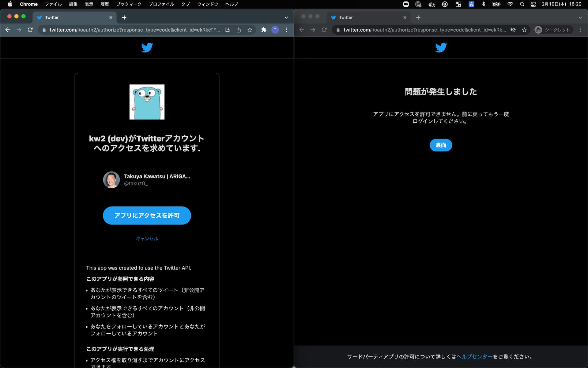Click the Wi-Fi icon in the menu bar
Screen dimensions: 588x368
click(510, 4)
